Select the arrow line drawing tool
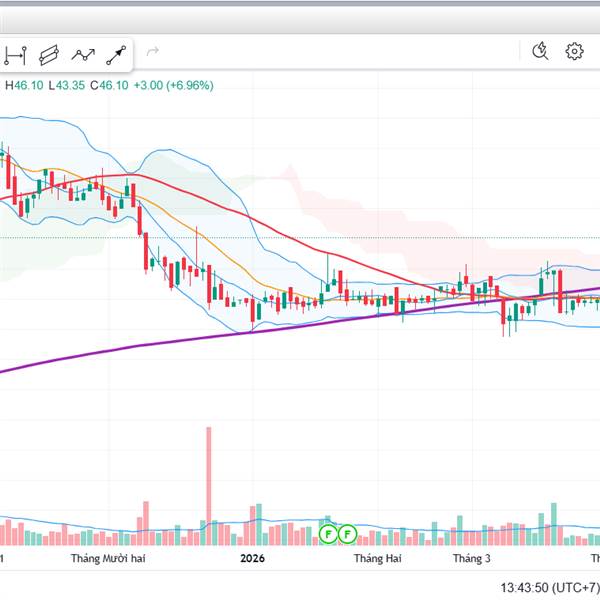 [116, 55]
